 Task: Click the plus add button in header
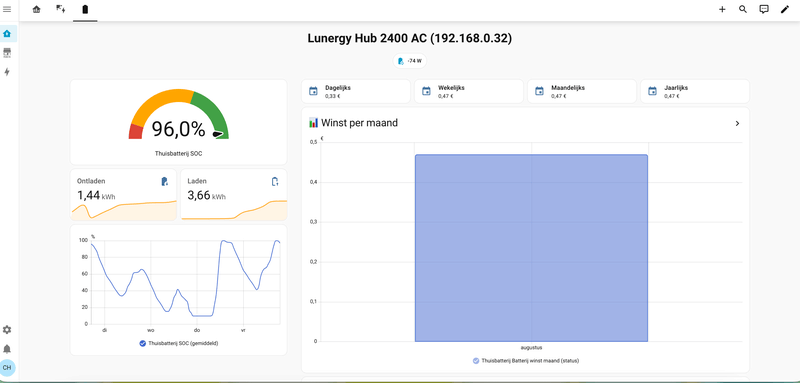tap(722, 9)
